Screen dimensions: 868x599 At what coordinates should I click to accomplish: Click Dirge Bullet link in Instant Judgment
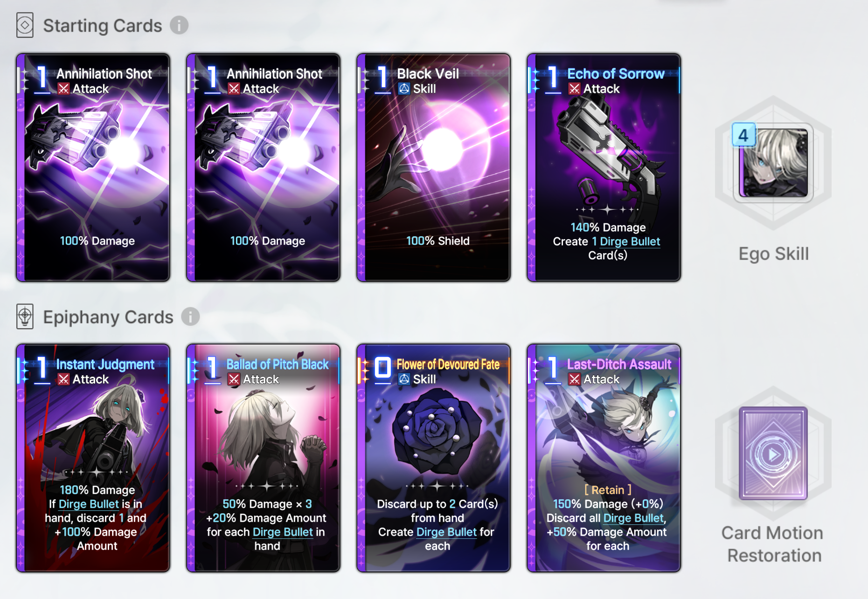(x=89, y=504)
